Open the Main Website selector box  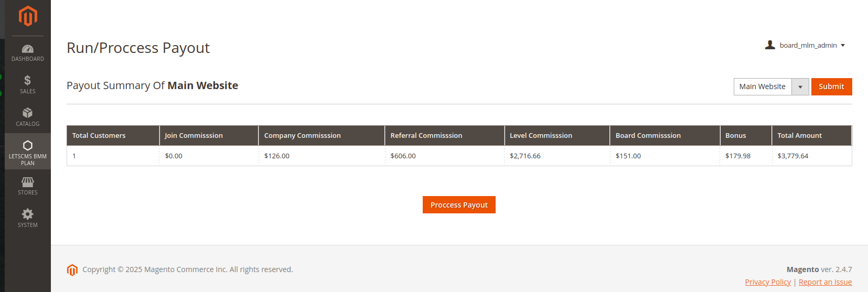tap(763, 87)
